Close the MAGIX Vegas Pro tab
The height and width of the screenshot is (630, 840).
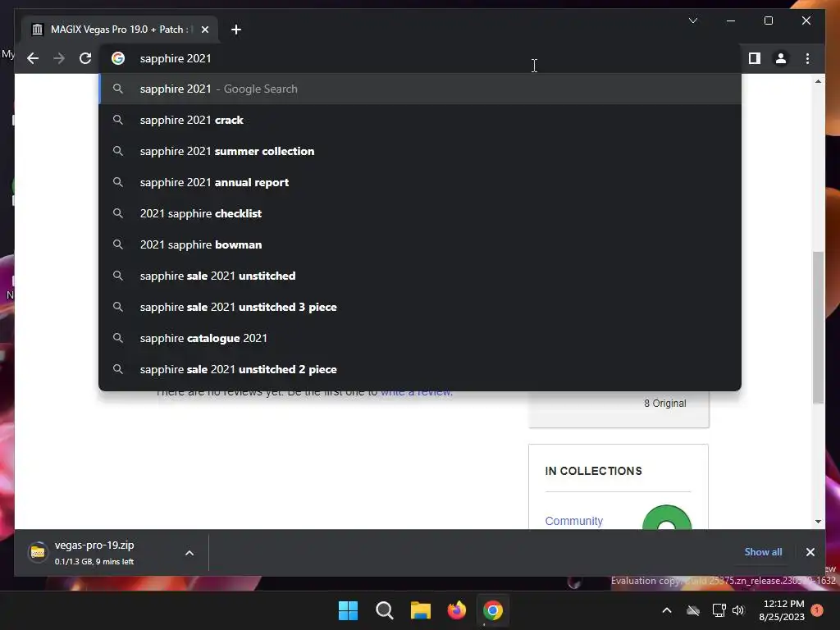tap(204, 30)
